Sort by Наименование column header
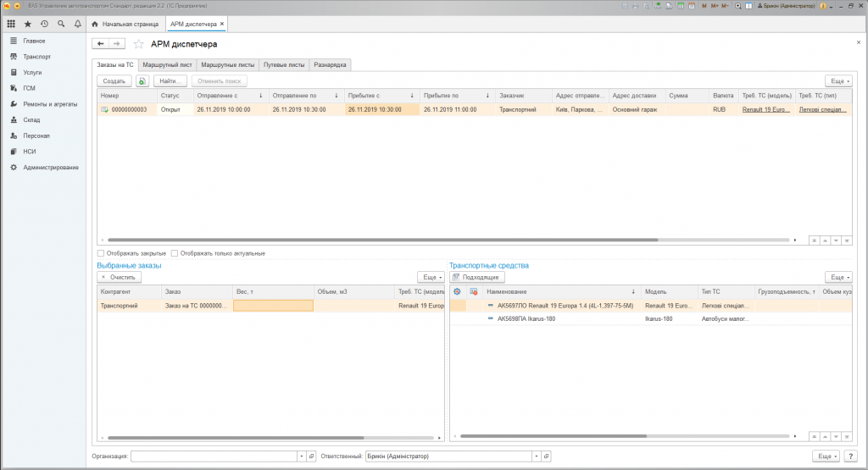 562,291
